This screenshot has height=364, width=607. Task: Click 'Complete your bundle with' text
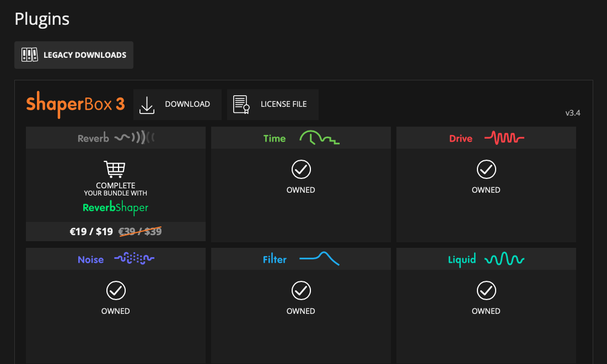[x=115, y=189]
